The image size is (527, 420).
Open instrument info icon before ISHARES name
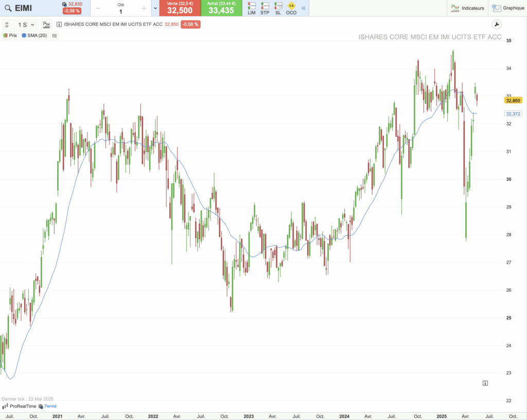59,24
